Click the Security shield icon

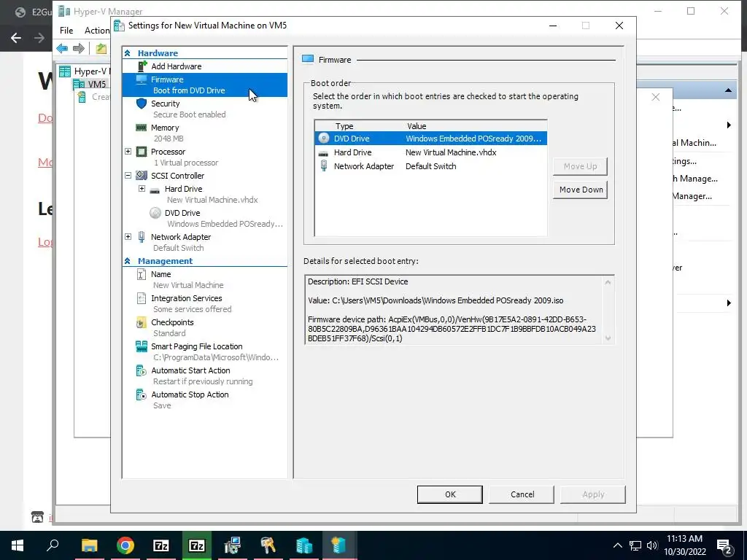pos(142,104)
